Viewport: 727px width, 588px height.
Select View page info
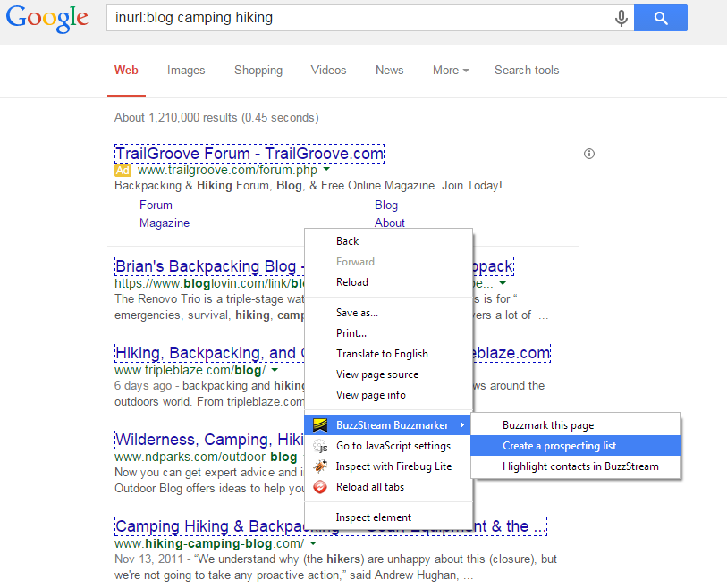(x=388, y=395)
